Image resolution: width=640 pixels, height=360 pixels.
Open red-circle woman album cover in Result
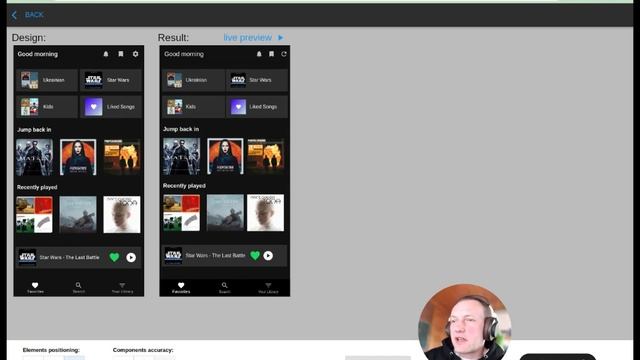click(225, 156)
